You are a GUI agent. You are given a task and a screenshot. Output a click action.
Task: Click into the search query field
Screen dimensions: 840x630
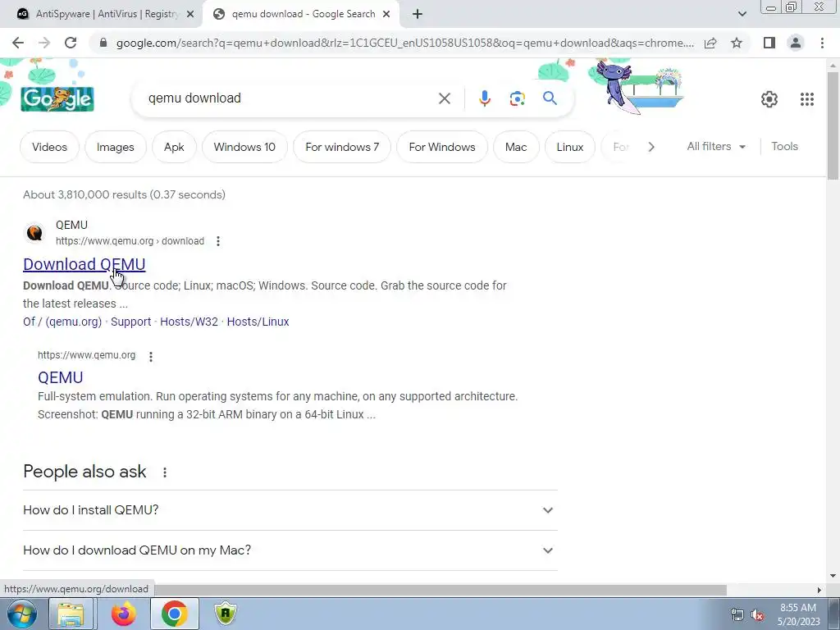click(290, 98)
